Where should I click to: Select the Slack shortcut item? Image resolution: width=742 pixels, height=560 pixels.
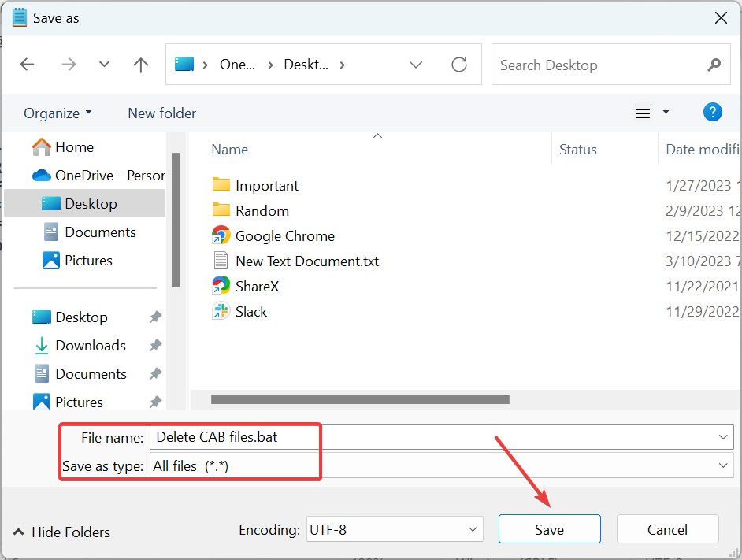point(251,312)
